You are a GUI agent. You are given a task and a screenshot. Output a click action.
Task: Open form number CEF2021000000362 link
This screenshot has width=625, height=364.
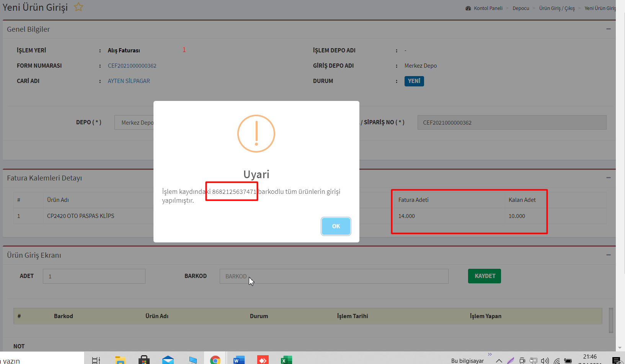[132, 66]
